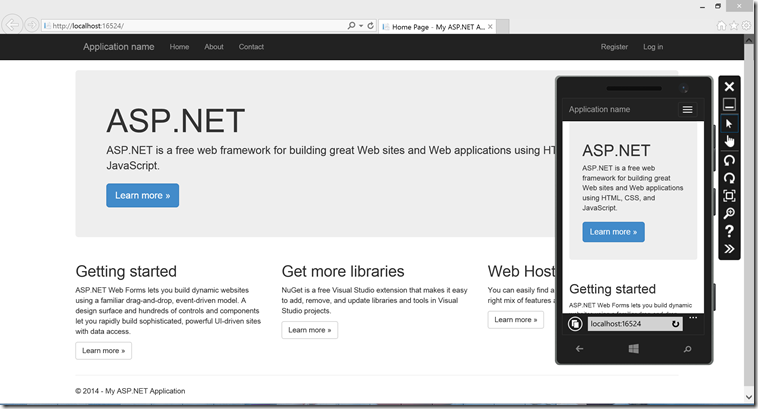Open IE favorites star icon
Image resolution: width=758 pixels, height=409 pixels.
(734, 26)
